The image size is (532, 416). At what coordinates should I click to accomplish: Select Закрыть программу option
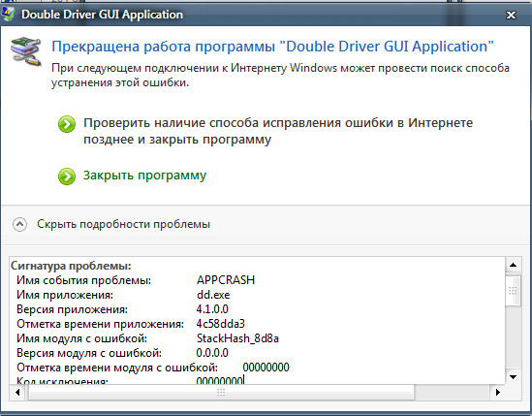coord(145,176)
